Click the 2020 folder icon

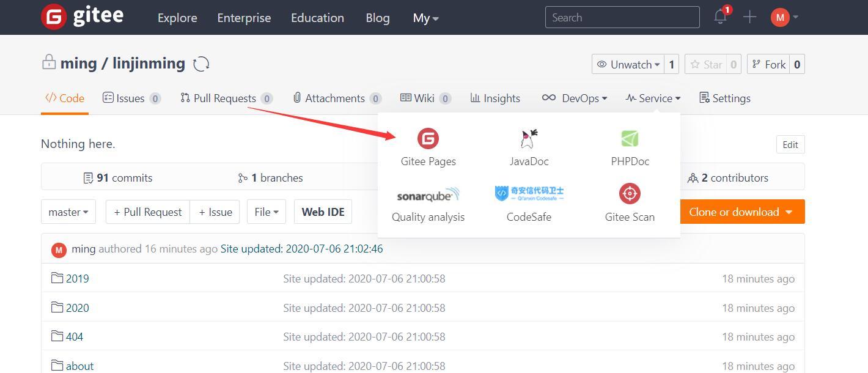click(x=57, y=308)
